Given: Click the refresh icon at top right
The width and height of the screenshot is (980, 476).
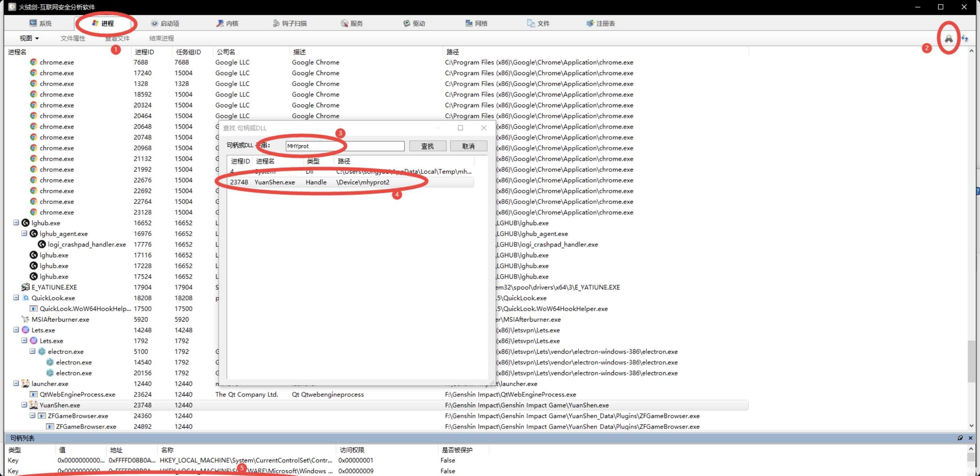Looking at the screenshot, I should pos(965,39).
